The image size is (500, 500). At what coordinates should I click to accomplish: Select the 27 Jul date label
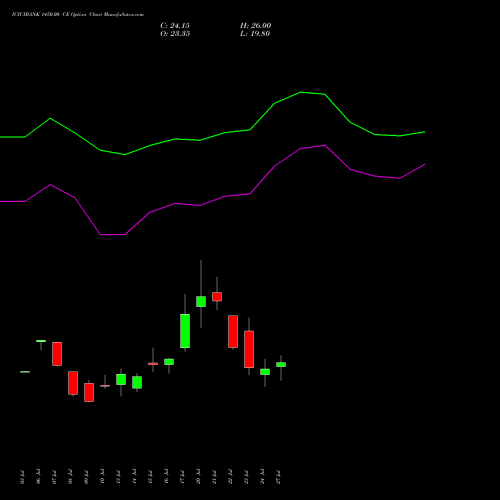[278, 477]
